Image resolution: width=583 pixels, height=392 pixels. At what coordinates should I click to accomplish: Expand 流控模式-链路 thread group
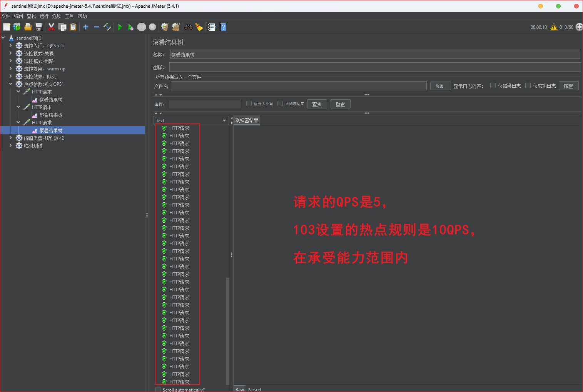[11, 61]
